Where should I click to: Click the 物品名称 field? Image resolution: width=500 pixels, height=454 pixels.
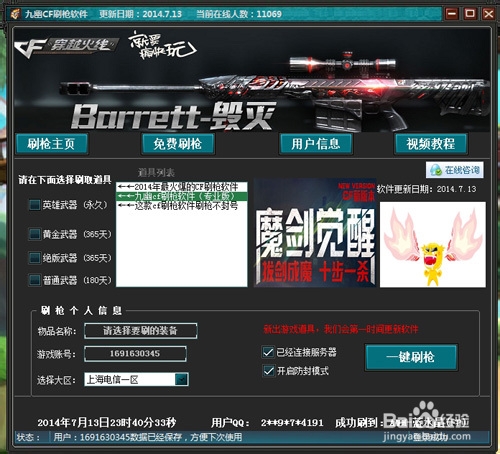point(140,331)
